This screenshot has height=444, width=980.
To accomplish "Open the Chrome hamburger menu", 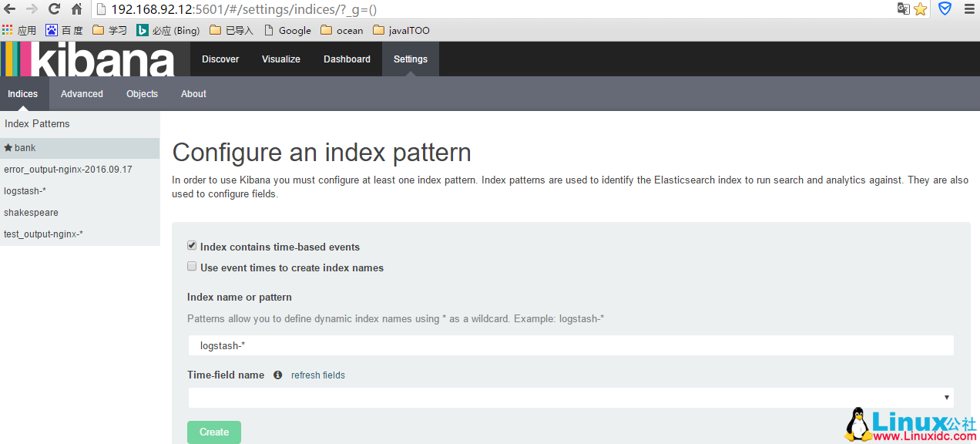I will point(968,9).
